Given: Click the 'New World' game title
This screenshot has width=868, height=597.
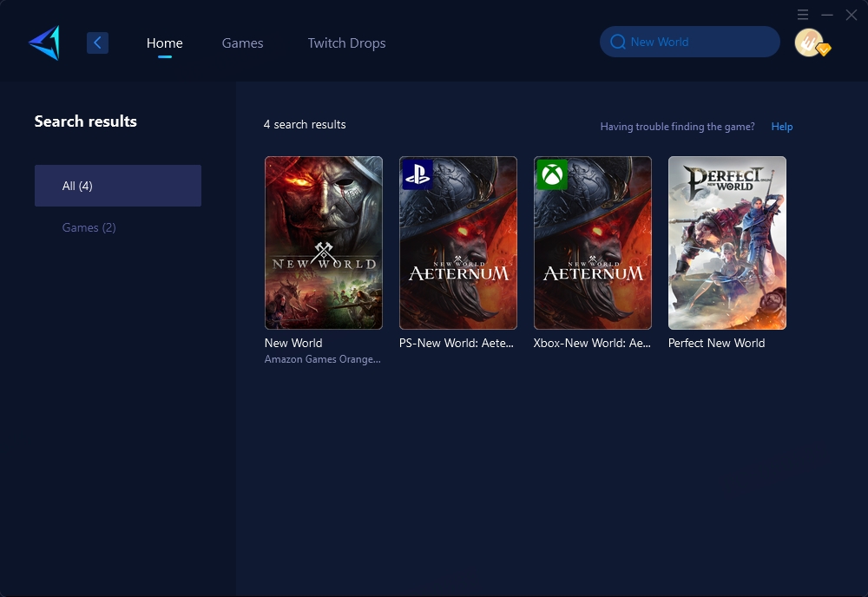Looking at the screenshot, I should coord(293,343).
